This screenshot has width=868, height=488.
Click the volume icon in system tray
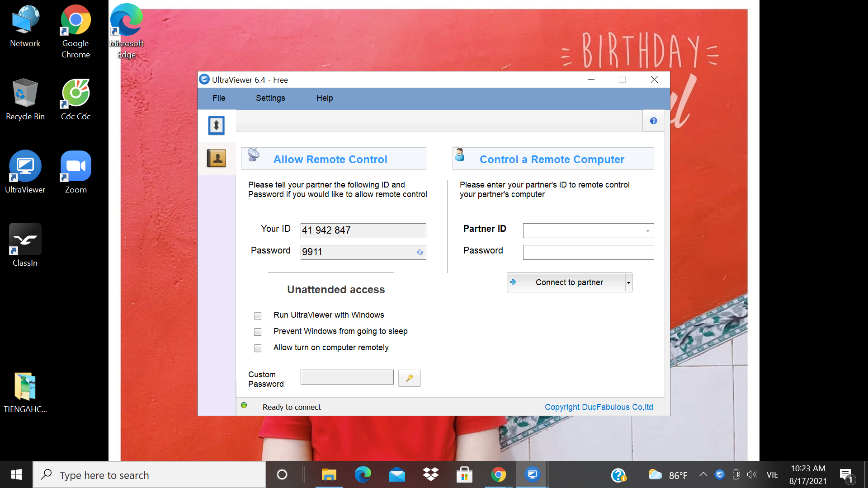[752, 474]
